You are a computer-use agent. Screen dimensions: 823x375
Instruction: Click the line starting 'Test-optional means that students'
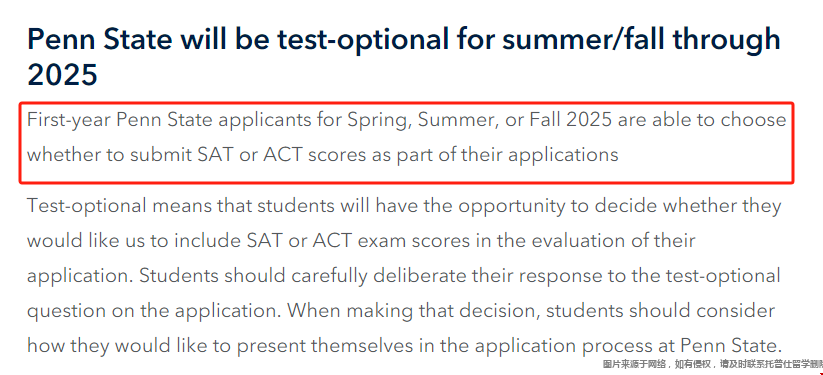coord(404,206)
